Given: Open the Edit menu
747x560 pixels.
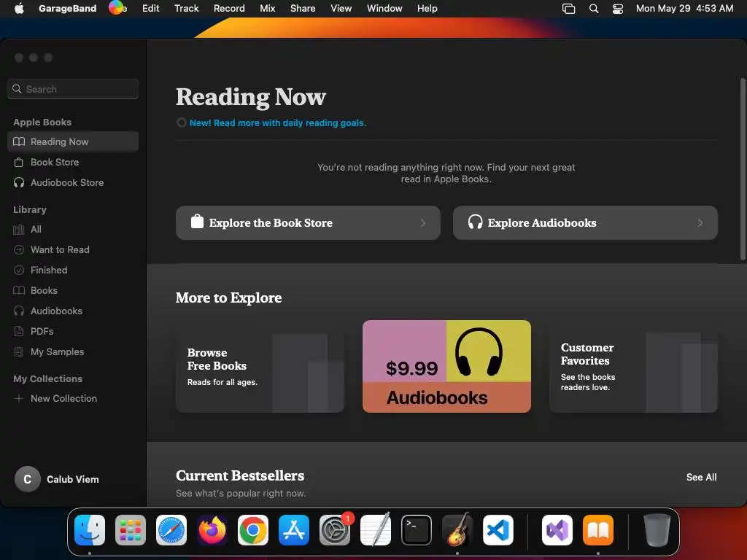Looking at the screenshot, I should pos(150,9).
